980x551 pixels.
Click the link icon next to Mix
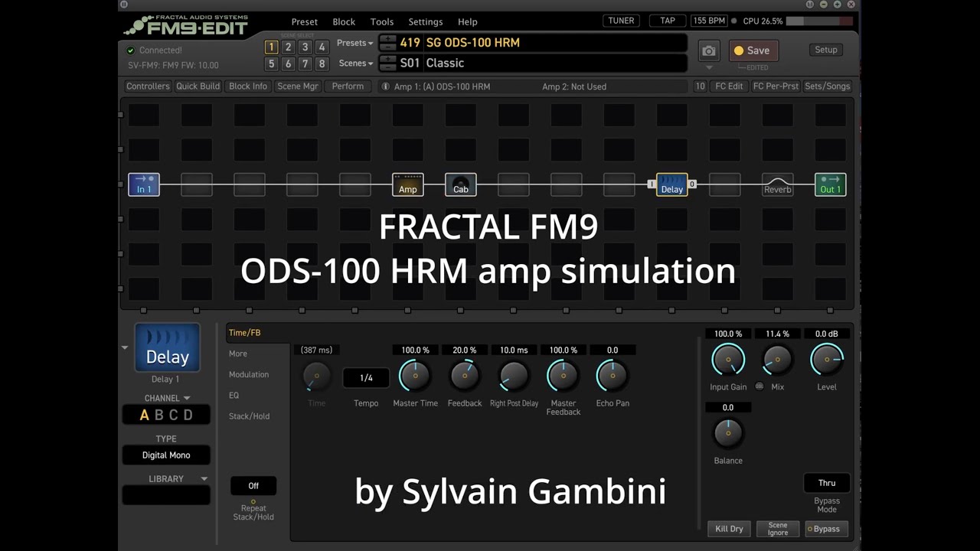pyautogui.click(x=759, y=386)
